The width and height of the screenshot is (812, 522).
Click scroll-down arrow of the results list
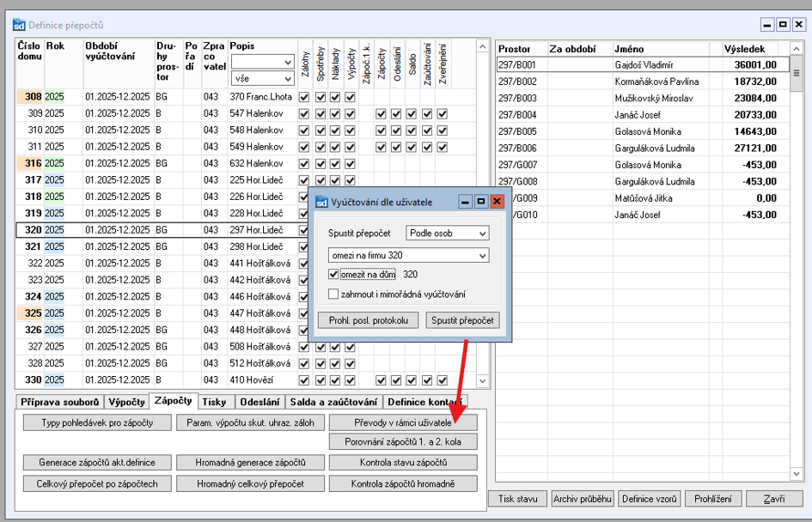[x=797, y=473]
